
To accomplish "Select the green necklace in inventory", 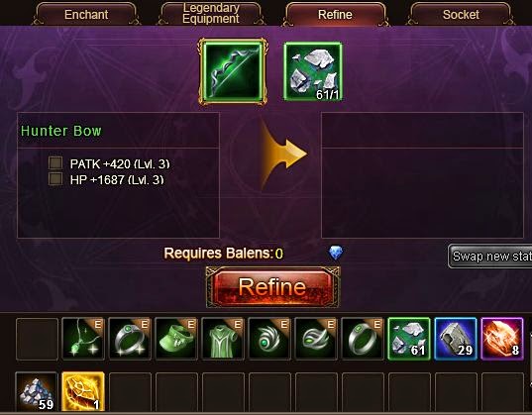I will pyautogui.click(x=83, y=339).
